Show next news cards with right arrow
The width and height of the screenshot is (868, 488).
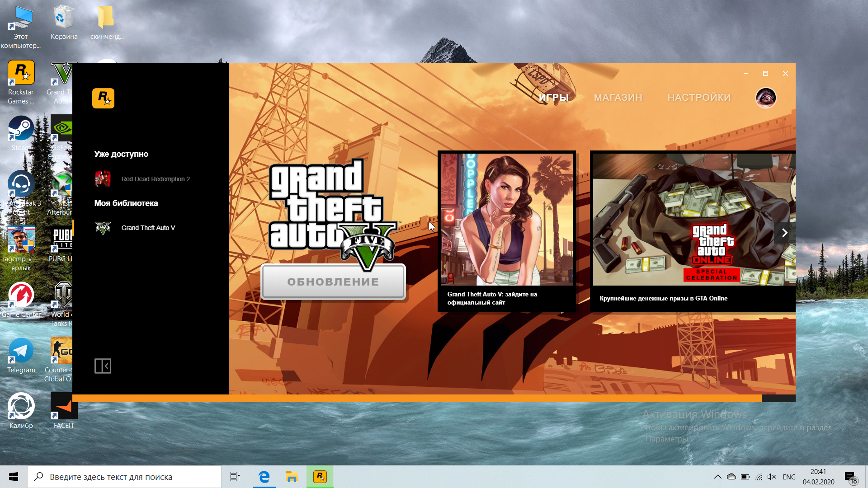784,233
